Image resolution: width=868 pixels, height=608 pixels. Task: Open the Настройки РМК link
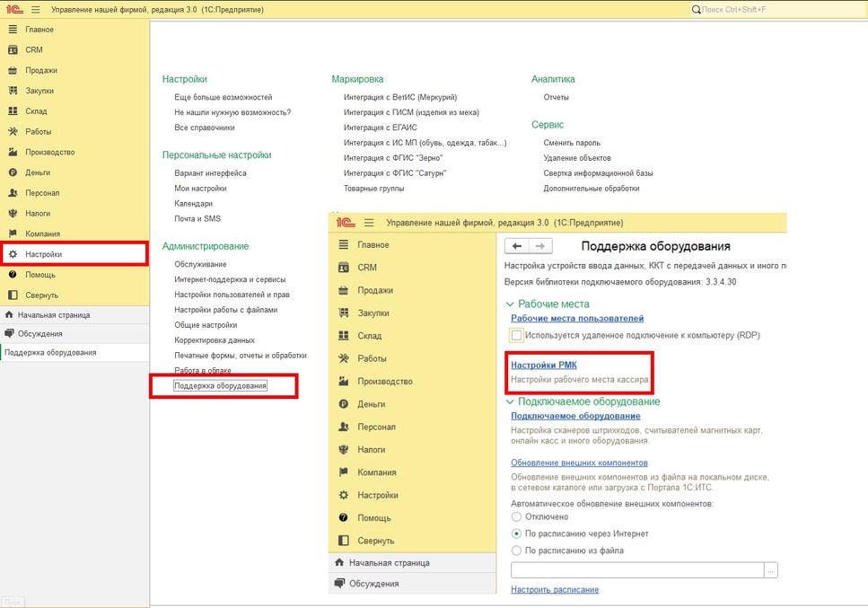click(x=544, y=365)
